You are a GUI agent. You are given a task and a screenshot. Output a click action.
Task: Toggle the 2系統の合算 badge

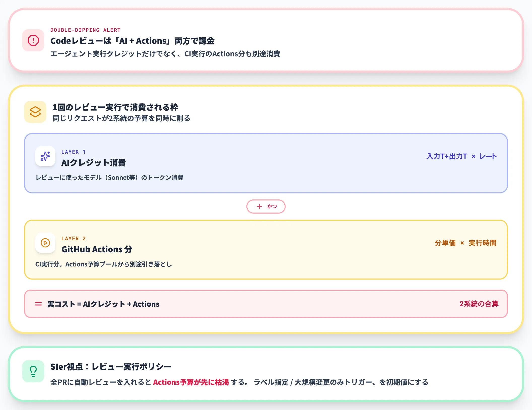pyautogui.click(x=479, y=304)
